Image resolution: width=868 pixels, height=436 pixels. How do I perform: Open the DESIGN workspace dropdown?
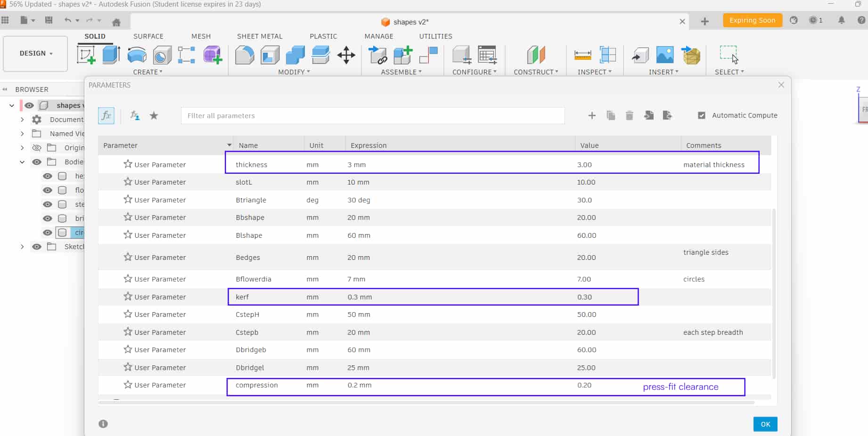[35, 54]
